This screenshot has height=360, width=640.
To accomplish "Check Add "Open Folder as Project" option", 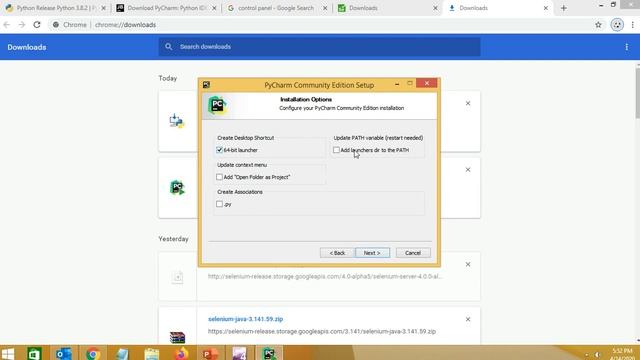I will (x=220, y=177).
